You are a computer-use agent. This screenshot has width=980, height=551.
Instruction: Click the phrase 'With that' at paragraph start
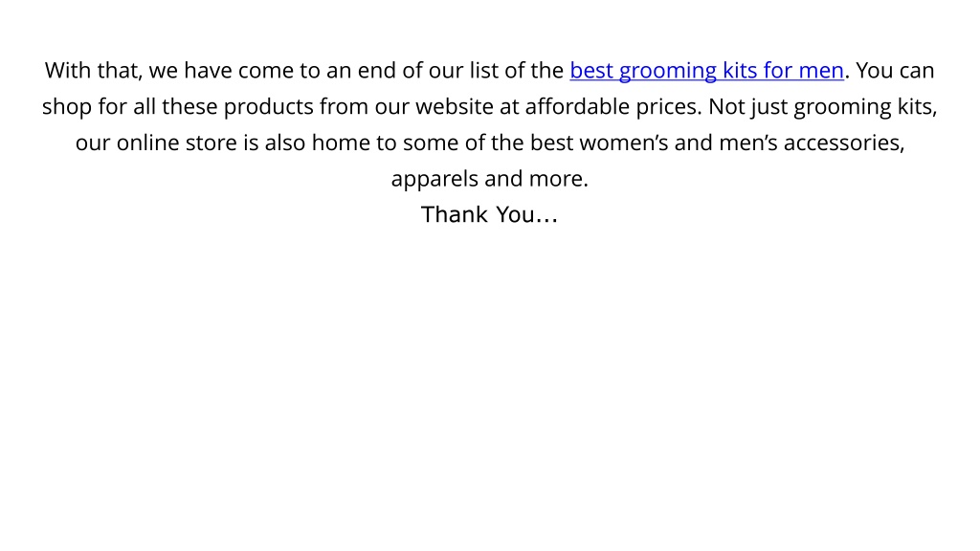pos(93,71)
